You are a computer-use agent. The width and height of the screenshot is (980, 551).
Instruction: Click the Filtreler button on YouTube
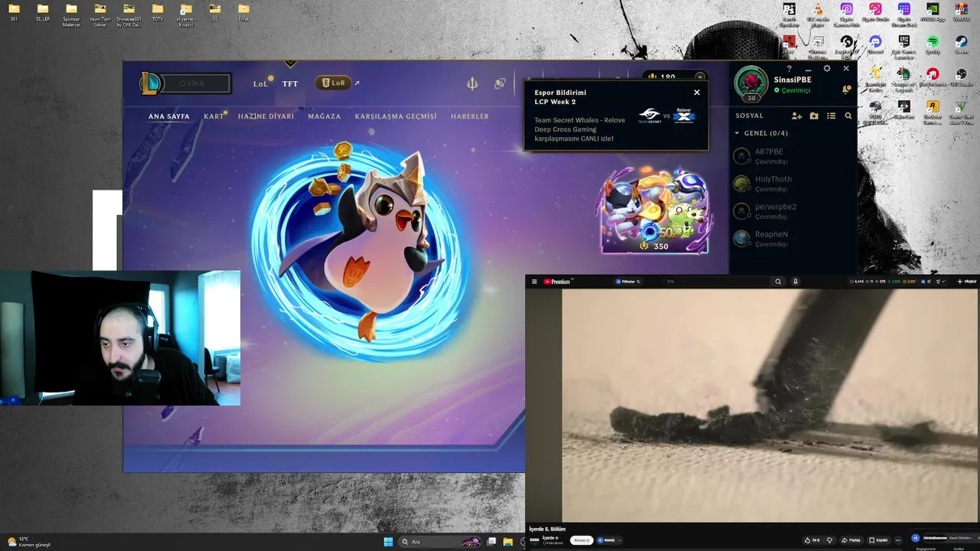coord(628,282)
